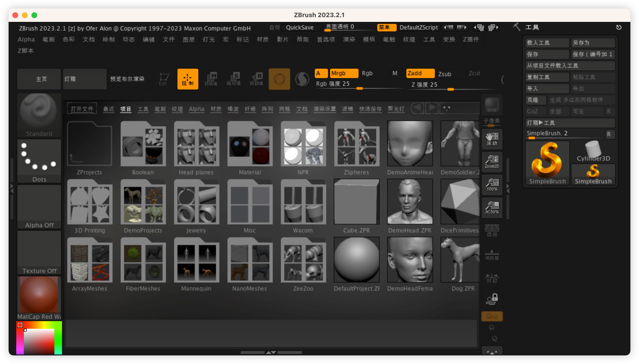Screen dimensions: 639x364
Task: Click the Symmetry (对称) icon
Action: 492,278
